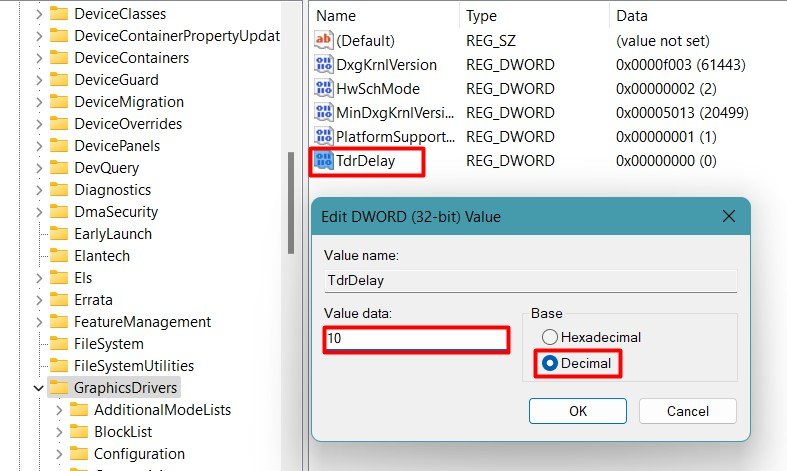Cancel the Edit DWORD dialog
The height and width of the screenshot is (471, 787).
point(688,411)
